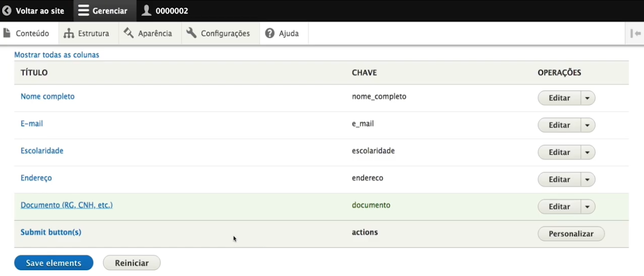
Task: Click the Reiniciar button
Action: 132,263
